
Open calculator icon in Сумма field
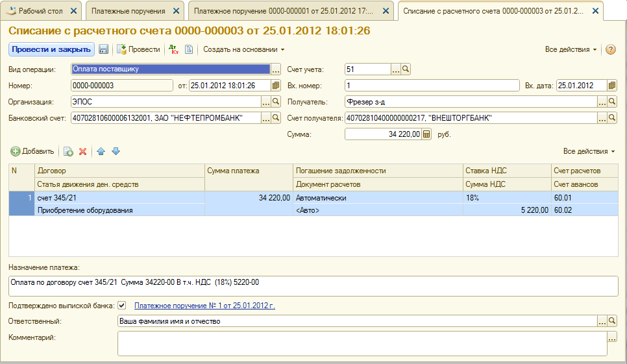point(426,134)
